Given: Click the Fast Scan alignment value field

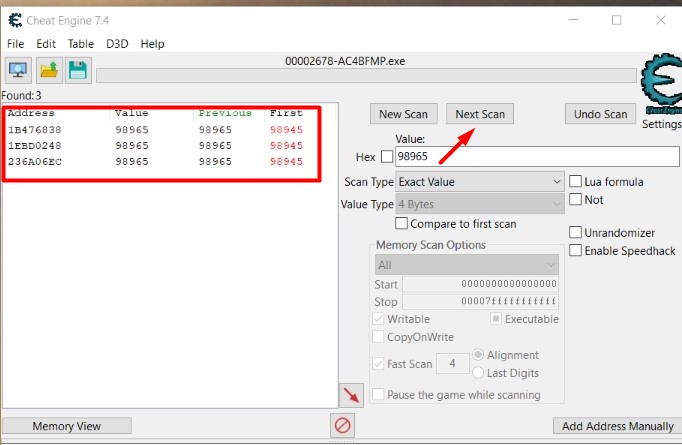Looking at the screenshot, I should point(453,364).
